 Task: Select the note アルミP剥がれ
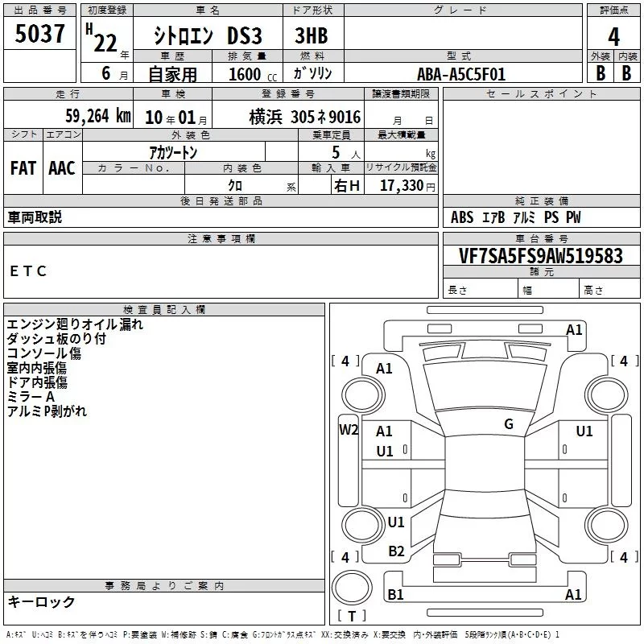[47, 411]
